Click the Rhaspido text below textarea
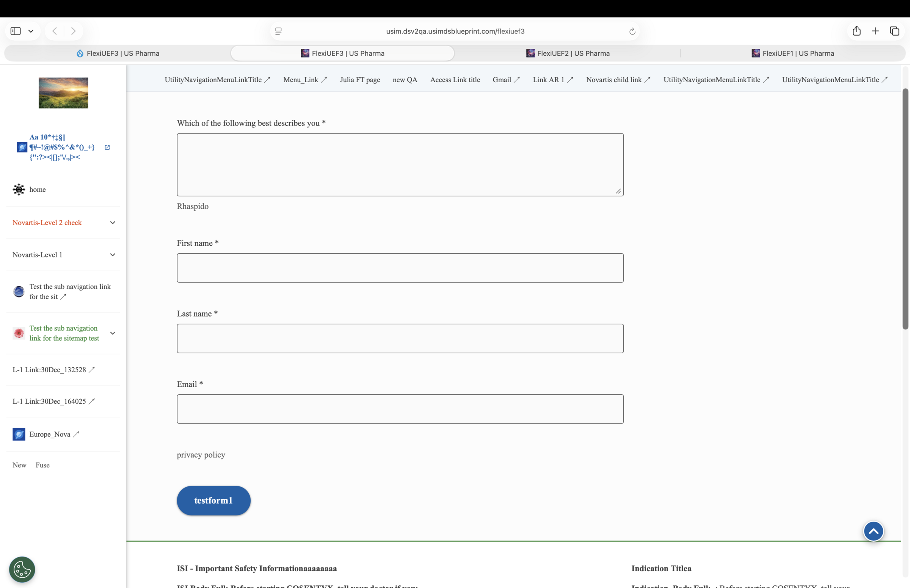910x588 pixels. (x=193, y=206)
